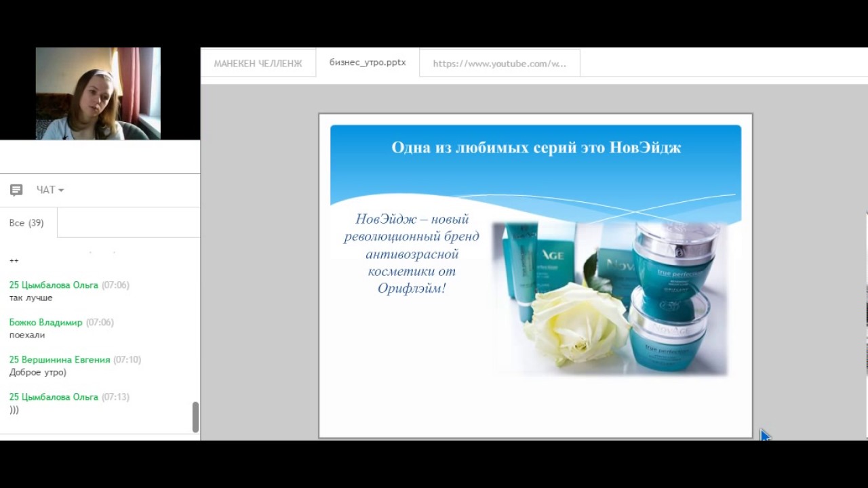Click sender name Божко Владимир
Image resolution: width=868 pixels, height=488 pixels.
click(45, 323)
